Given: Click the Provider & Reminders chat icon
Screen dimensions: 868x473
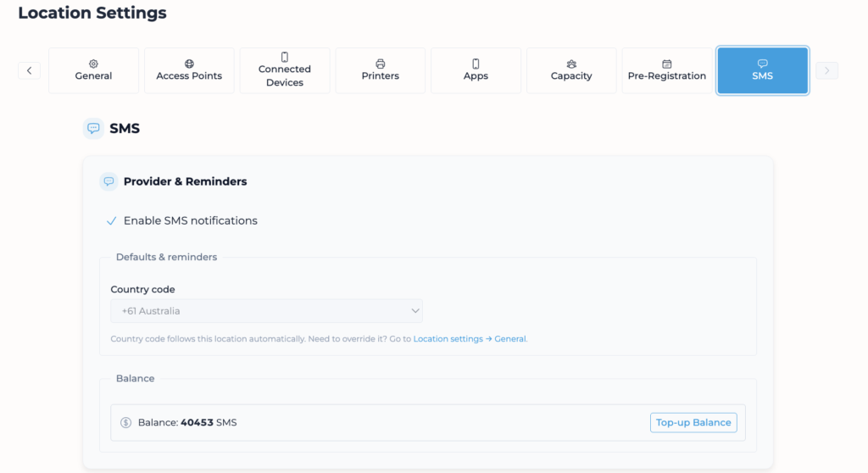Looking at the screenshot, I should (x=108, y=181).
